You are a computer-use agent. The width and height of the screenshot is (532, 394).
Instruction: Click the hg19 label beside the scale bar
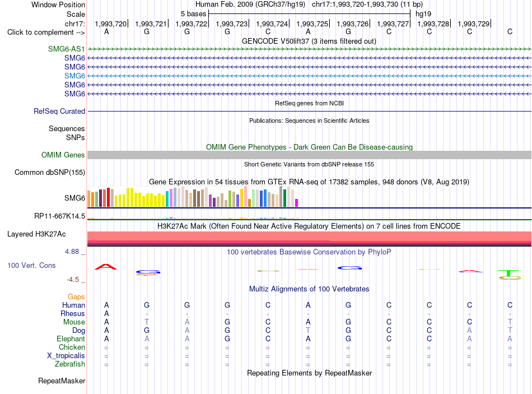[x=423, y=14]
